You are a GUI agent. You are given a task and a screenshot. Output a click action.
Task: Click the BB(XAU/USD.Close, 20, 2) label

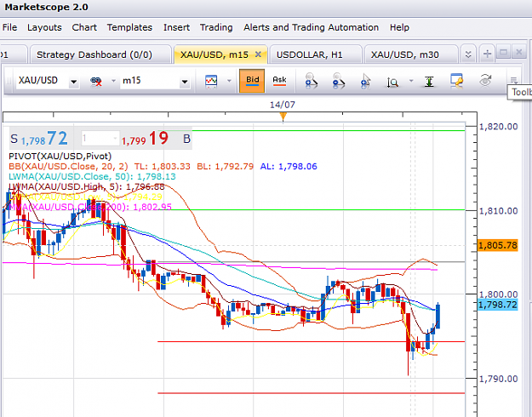[x=68, y=166]
